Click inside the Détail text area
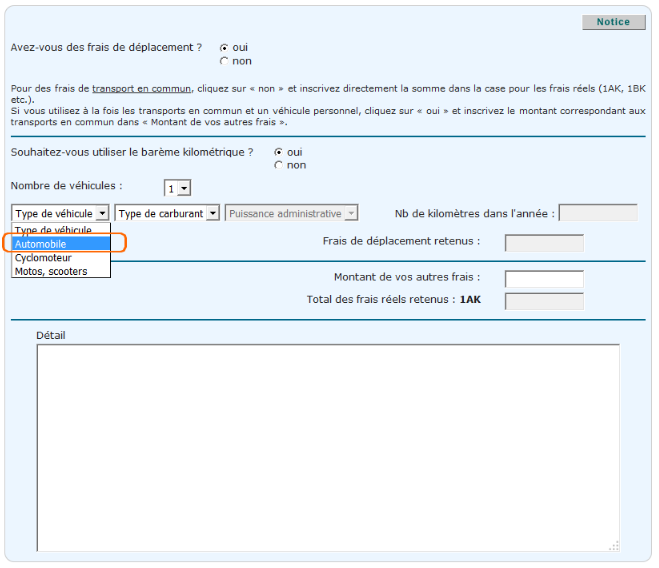Viewport: 659px width, 568px height. [x=328, y=446]
